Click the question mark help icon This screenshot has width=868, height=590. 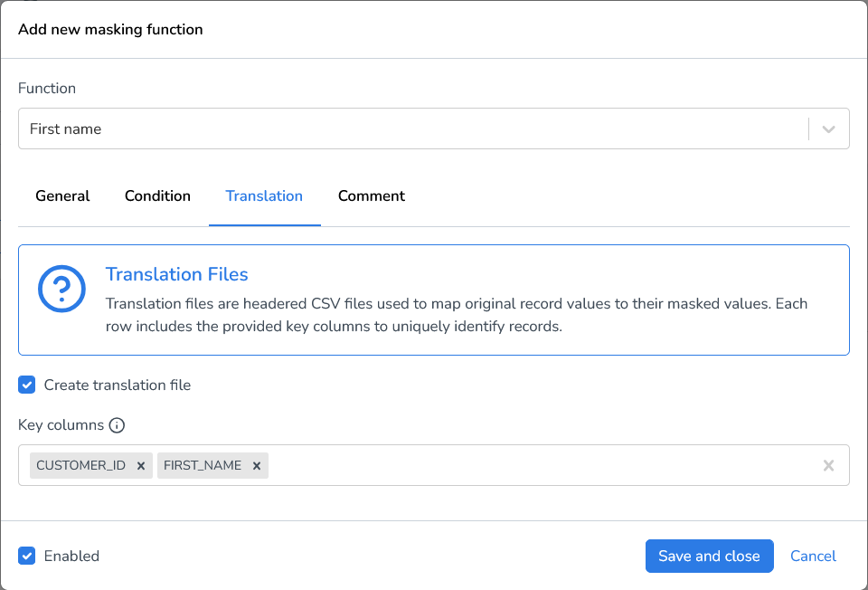61,290
